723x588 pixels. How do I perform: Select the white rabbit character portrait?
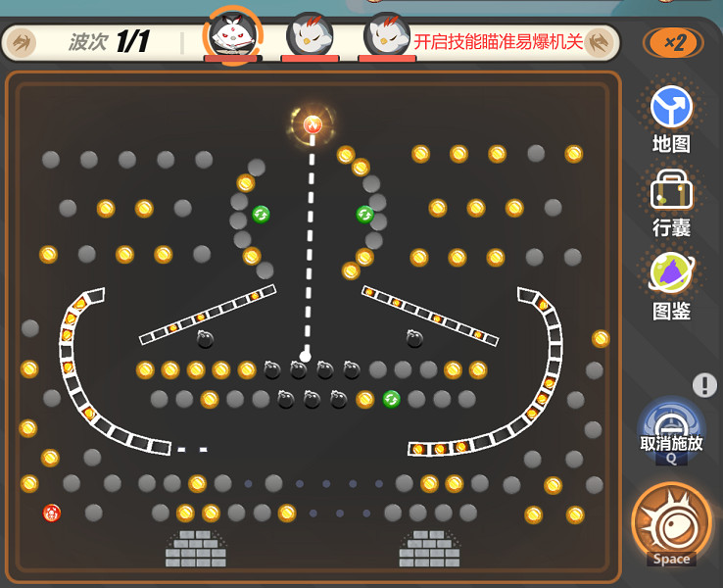click(x=233, y=36)
